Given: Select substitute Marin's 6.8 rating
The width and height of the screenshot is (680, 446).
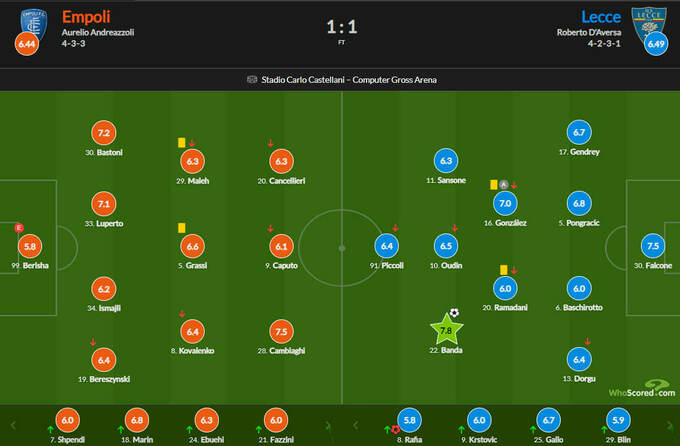Looking at the screenshot, I should tap(140, 422).
